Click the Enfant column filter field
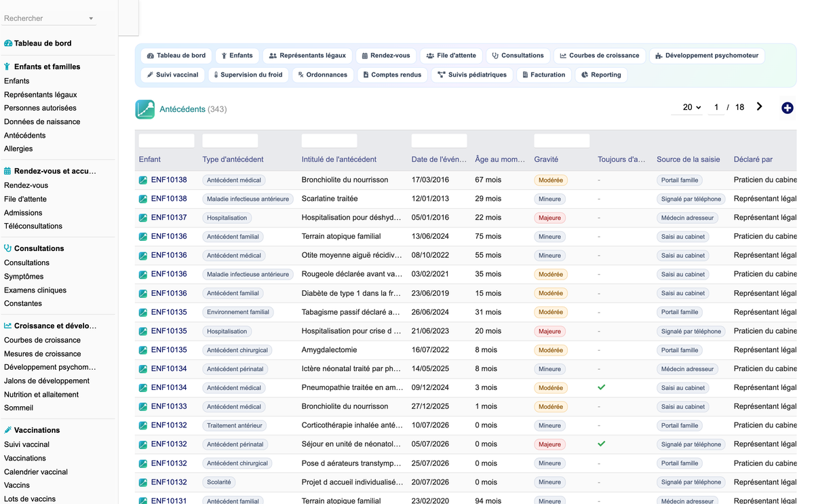Viewport: 814px width, 504px height. (x=167, y=140)
